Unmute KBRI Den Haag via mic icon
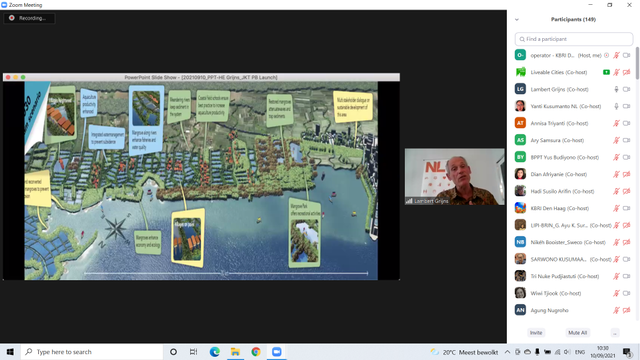Image resolution: width=640 pixels, height=360 pixels. pos(616,208)
